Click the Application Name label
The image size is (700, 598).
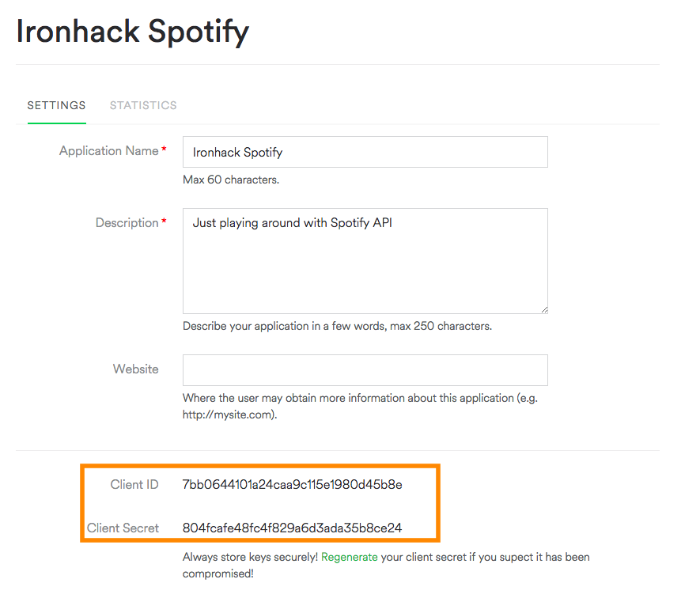click(108, 150)
